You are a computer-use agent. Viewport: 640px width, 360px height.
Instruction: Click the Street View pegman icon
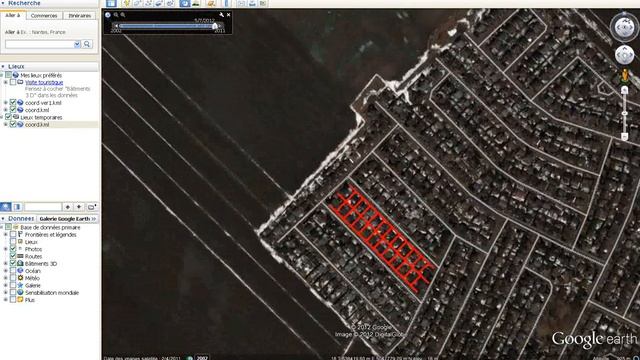(624, 75)
